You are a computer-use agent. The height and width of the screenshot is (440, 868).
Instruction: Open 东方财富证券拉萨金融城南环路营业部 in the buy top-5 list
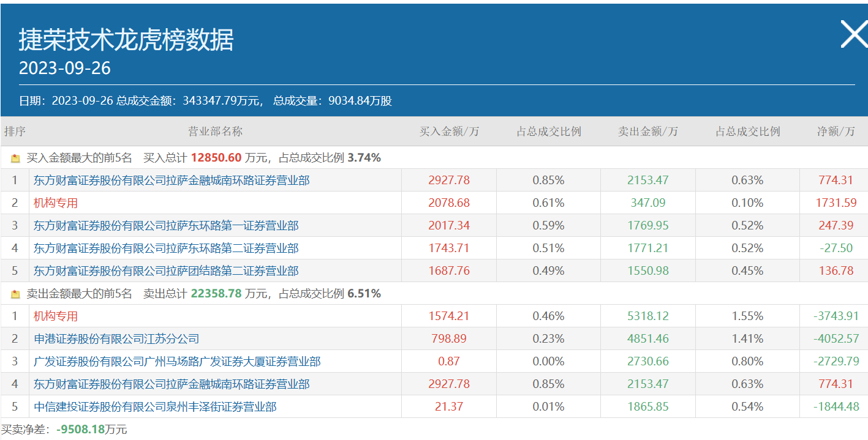(172, 181)
